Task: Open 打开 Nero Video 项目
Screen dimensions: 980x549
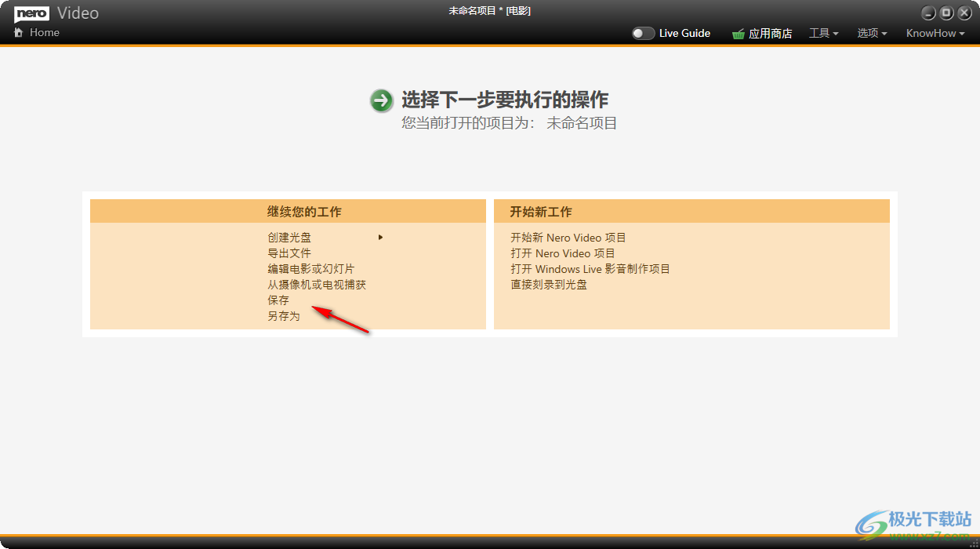Action: pos(563,253)
